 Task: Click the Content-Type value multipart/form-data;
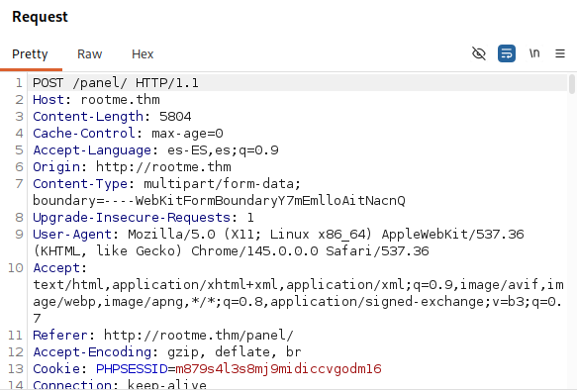(223, 184)
